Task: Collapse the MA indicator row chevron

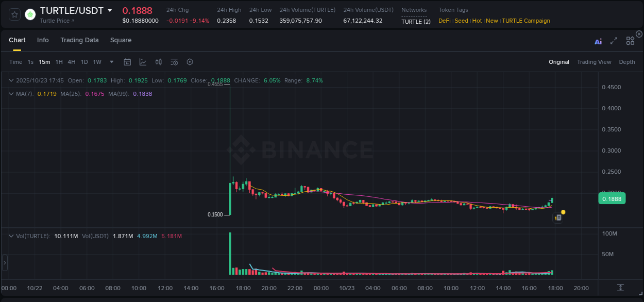Action: pyautogui.click(x=11, y=94)
